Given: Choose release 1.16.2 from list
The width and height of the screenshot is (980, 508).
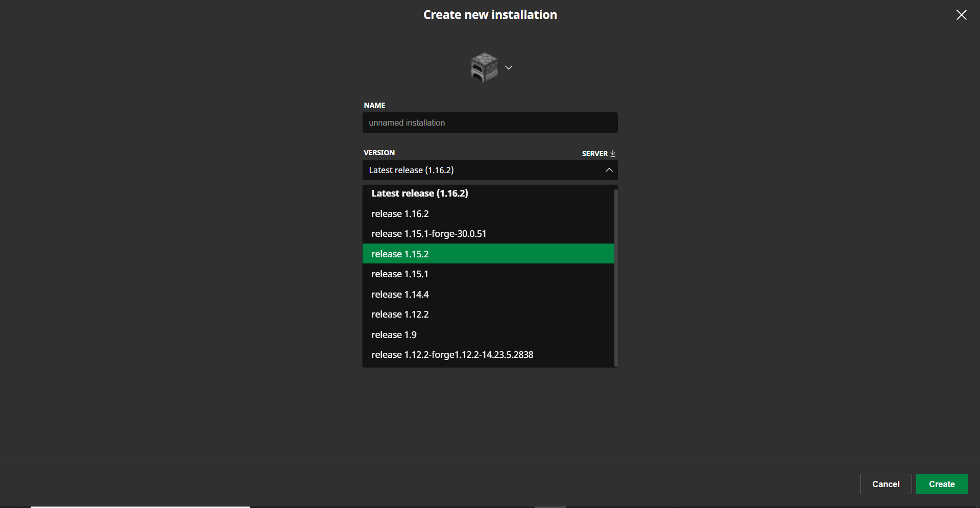Looking at the screenshot, I should [400, 214].
